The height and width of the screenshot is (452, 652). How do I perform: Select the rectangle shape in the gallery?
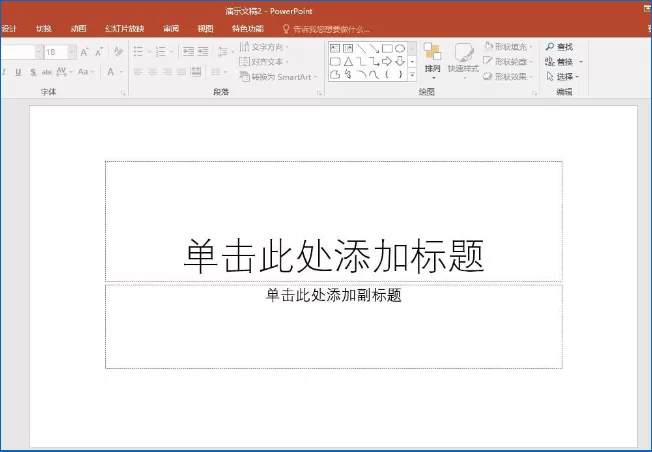point(387,49)
